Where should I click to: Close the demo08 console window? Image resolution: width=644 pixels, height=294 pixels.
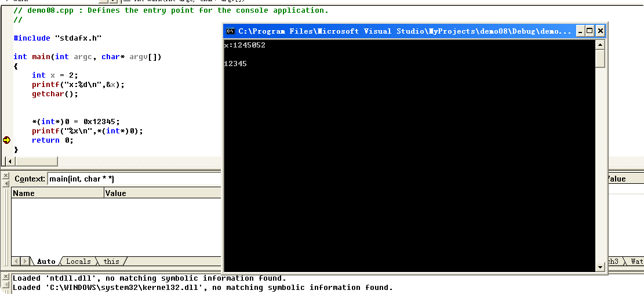(x=600, y=31)
